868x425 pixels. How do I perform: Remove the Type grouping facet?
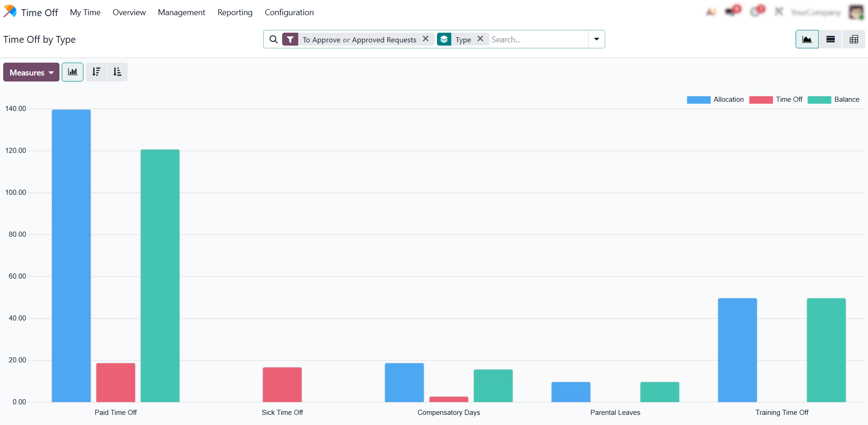coord(480,39)
